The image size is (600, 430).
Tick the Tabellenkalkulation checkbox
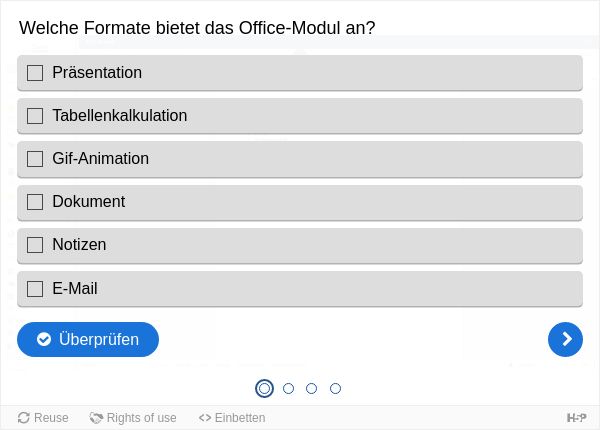coord(35,116)
